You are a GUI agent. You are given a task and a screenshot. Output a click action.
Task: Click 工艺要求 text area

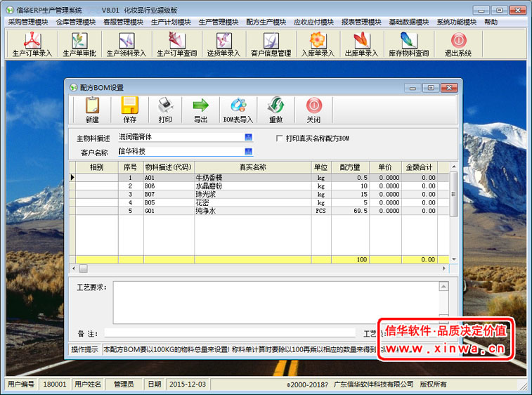click(x=276, y=302)
